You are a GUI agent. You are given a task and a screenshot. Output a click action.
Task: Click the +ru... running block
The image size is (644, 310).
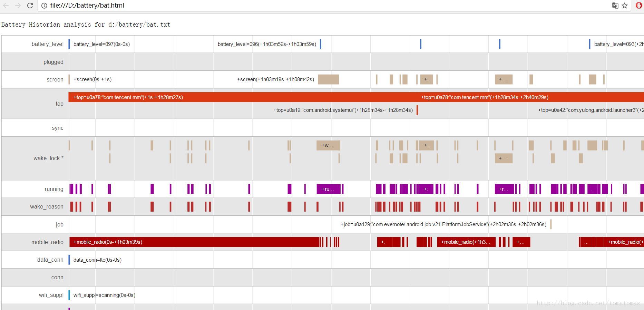[x=329, y=189]
